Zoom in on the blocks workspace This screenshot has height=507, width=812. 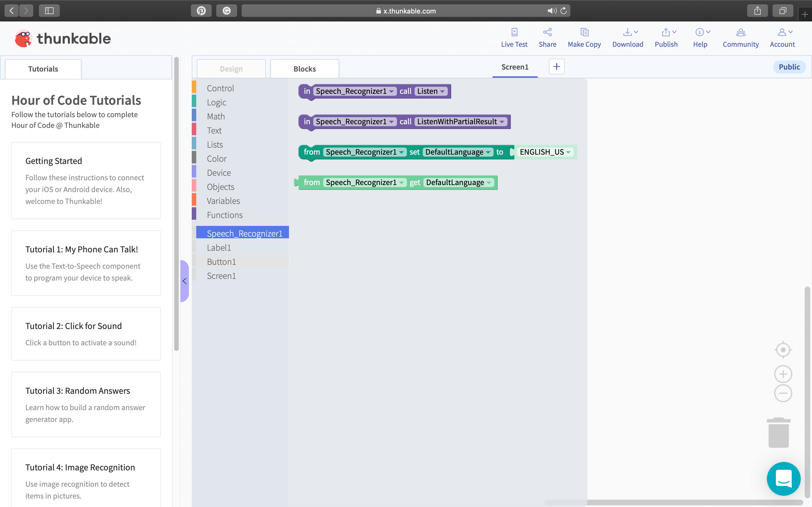[783, 374]
